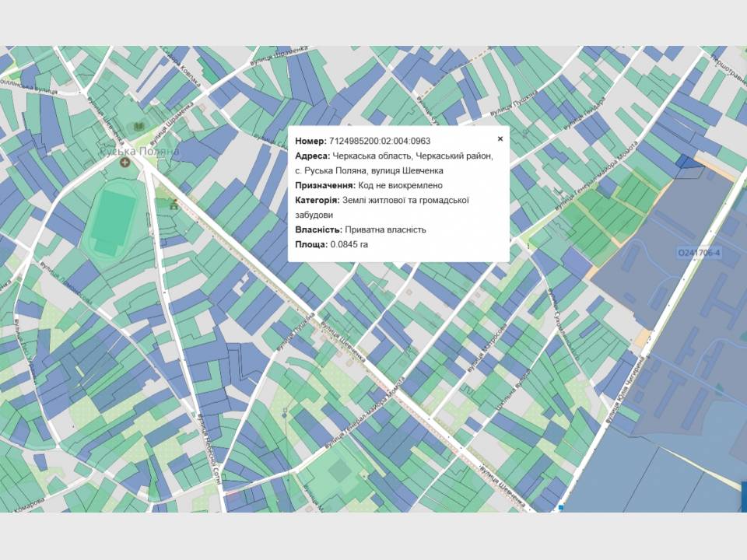Click the small blue marker at bottom edge
747x560 pixels.
coord(561,507)
